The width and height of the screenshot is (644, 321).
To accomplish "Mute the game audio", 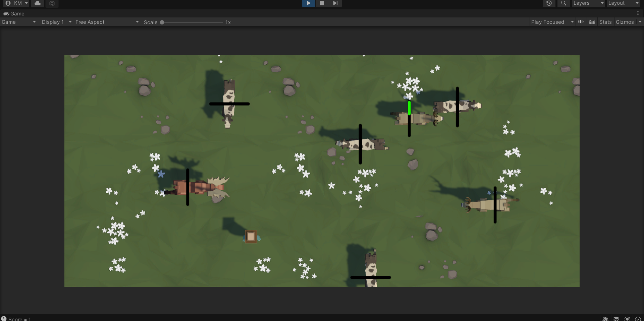I will 581,22.
